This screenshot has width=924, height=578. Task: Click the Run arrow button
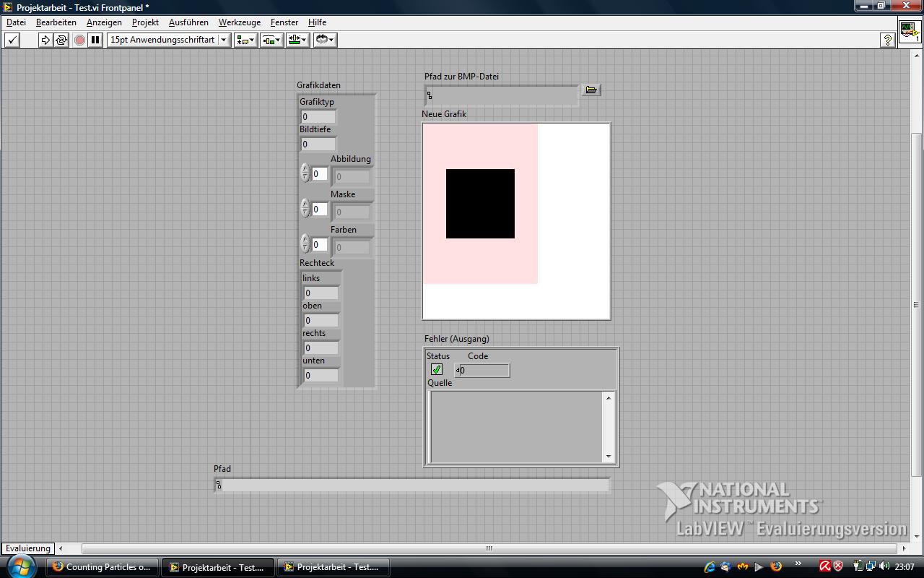[x=45, y=40]
